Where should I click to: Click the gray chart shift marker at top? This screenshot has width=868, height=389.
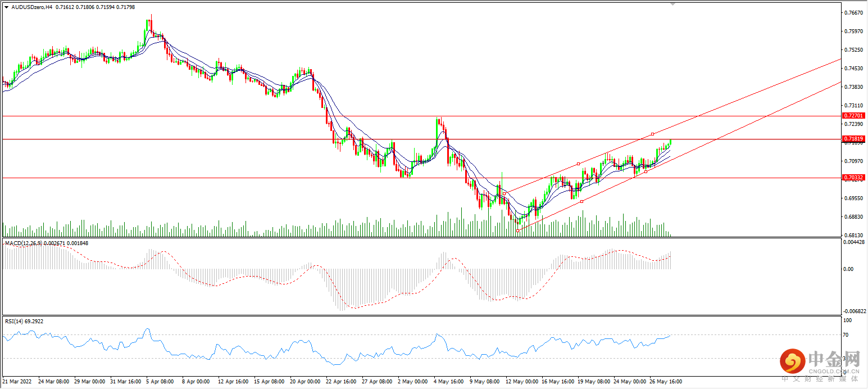[x=673, y=3]
